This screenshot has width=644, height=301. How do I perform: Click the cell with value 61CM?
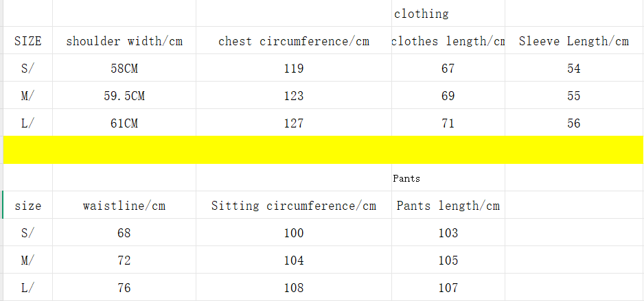point(124,123)
